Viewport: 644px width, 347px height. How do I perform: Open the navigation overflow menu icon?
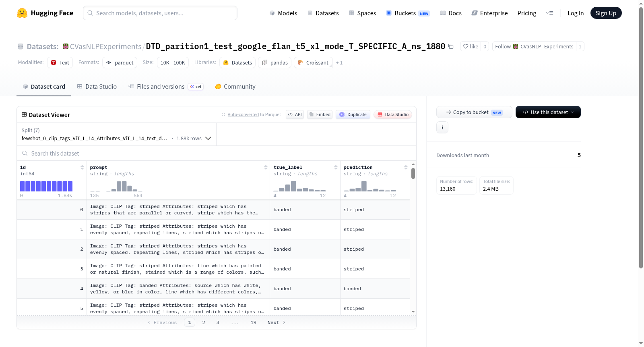pos(549,13)
